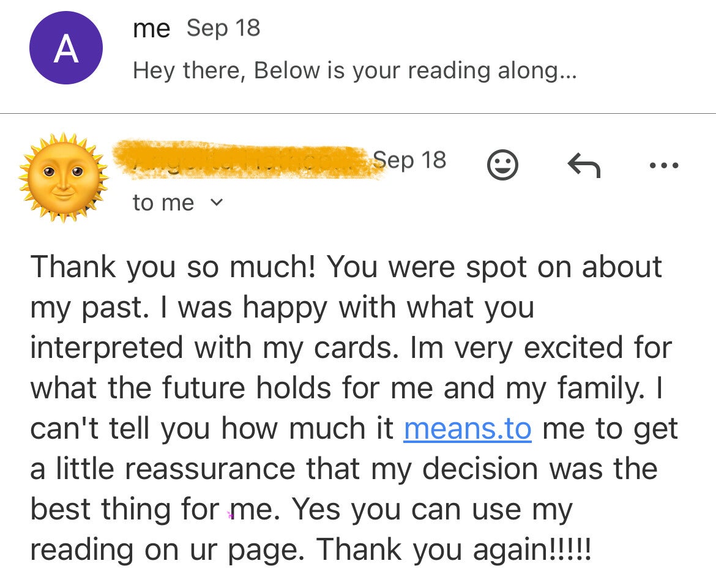Click "Sep 18" date next to the emoji reaction icon
The image size is (716, 588).
point(409,160)
